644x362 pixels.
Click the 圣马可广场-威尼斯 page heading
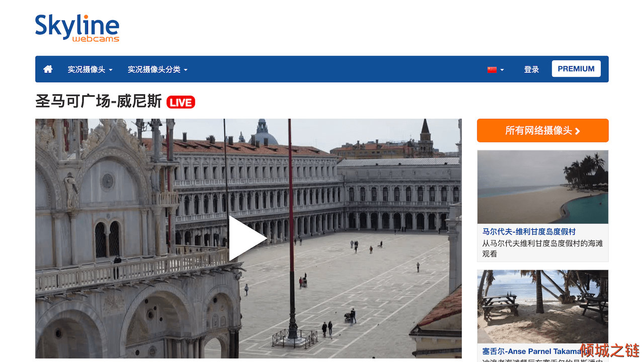coord(99,102)
